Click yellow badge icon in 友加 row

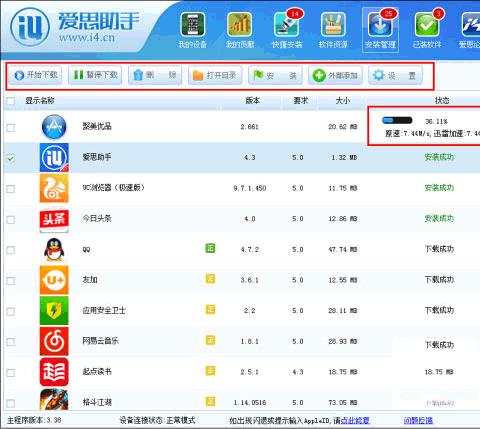click(x=210, y=279)
